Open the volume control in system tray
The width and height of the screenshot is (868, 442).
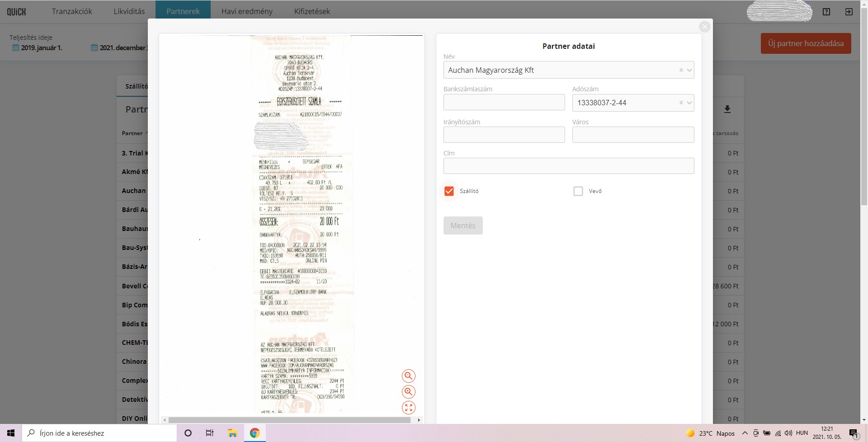pyautogui.click(x=788, y=433)
